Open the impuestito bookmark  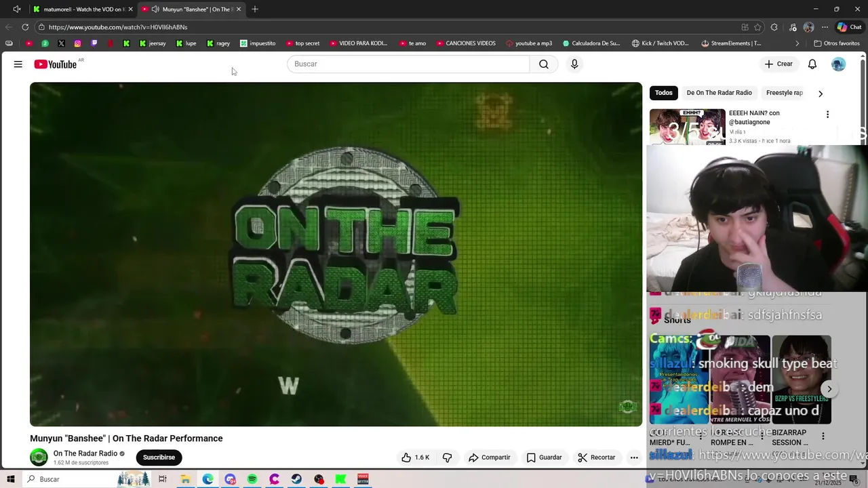click(258, 43)
